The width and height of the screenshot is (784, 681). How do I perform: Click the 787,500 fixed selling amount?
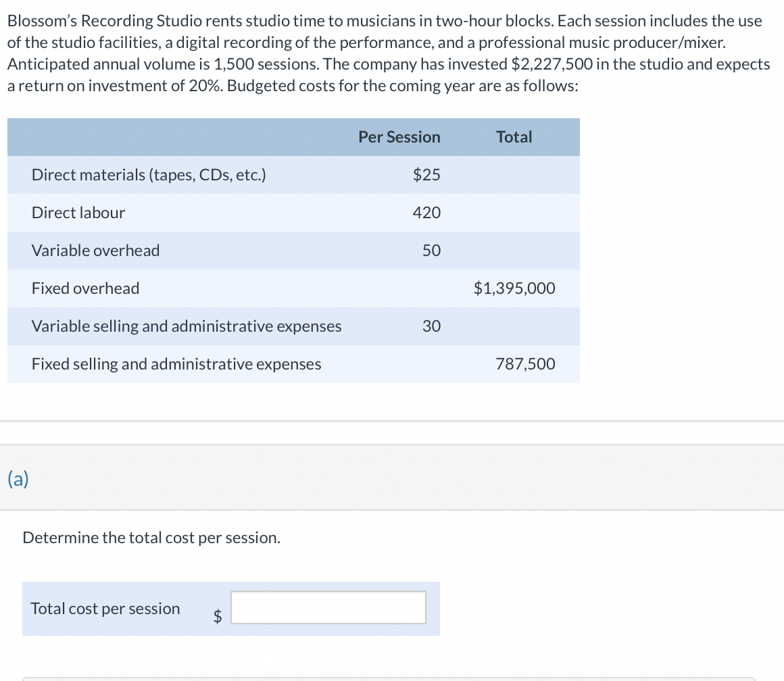(x=525, y=364)
